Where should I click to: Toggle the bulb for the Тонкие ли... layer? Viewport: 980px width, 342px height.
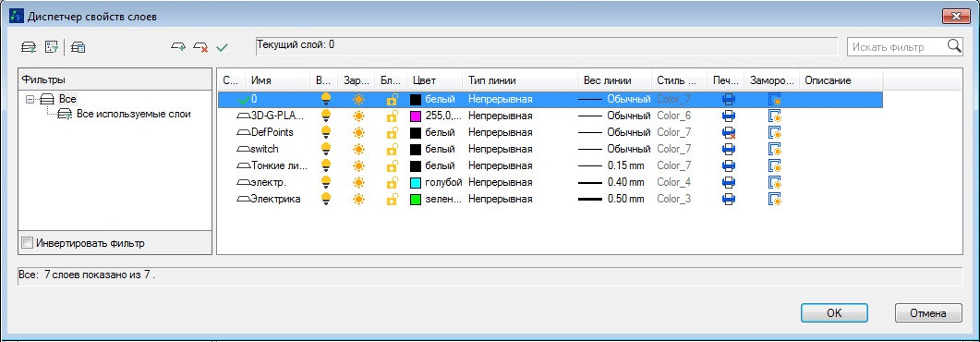[x=326, y=165]
